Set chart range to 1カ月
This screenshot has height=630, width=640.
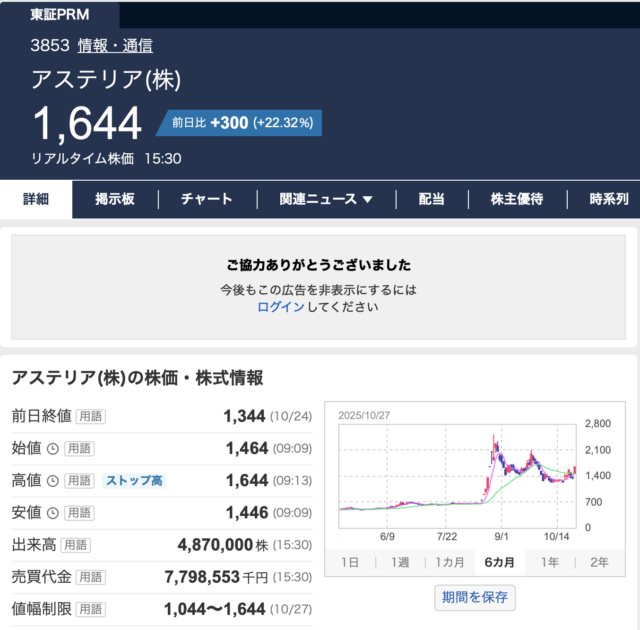449,562
